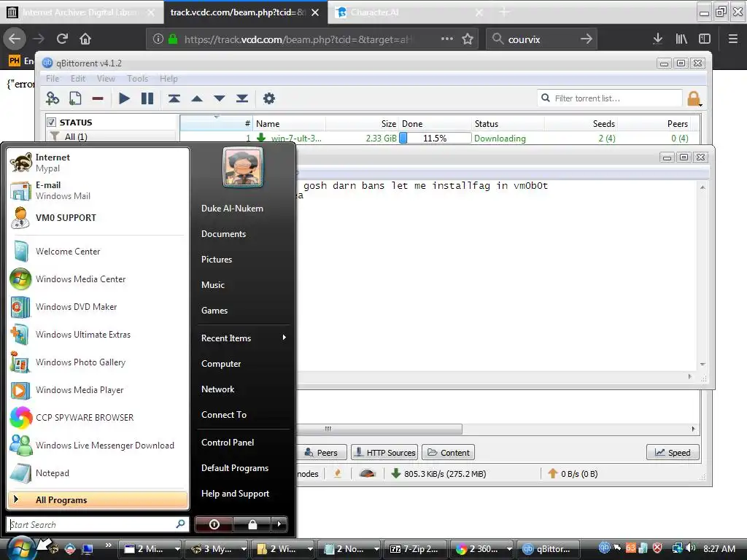Open the Speed graph tab
Viewport: 747px width, 560px height.
click(x=673, y=452)
